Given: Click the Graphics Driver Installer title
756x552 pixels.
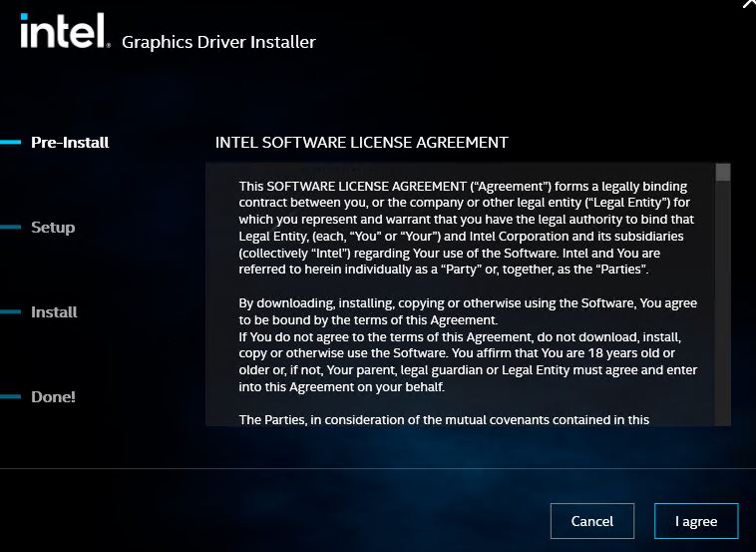Looking at the screenshot, I should click(218, 42).
